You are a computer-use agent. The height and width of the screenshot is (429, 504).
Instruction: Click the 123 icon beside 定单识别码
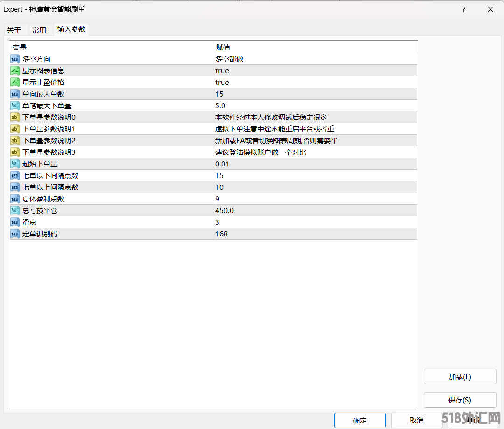(x=14, y=234)
